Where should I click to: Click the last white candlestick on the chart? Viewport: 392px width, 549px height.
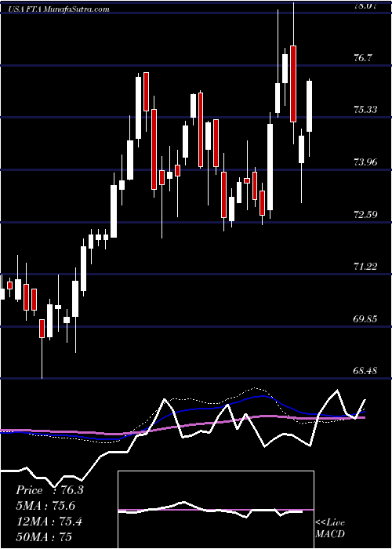(310, 106)
